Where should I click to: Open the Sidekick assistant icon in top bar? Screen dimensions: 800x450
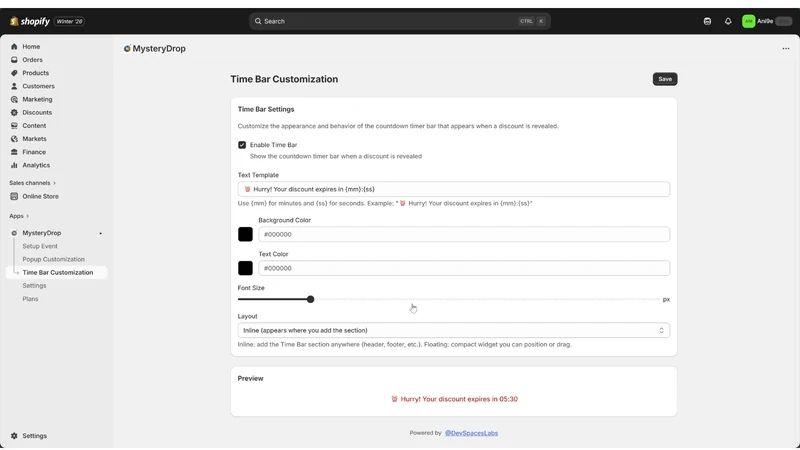tap(707, 21)
